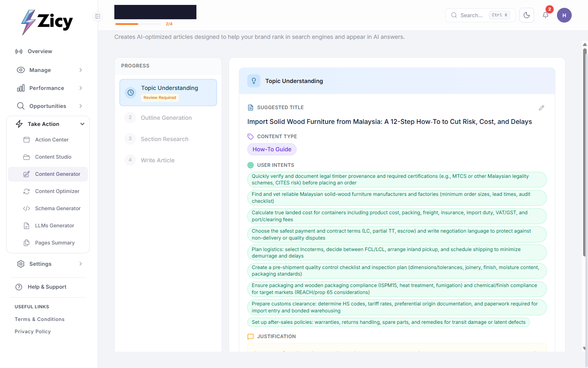Click the clock icon in Topic Understanding step
The image size is (588, 368).
(x=131, y=93)
